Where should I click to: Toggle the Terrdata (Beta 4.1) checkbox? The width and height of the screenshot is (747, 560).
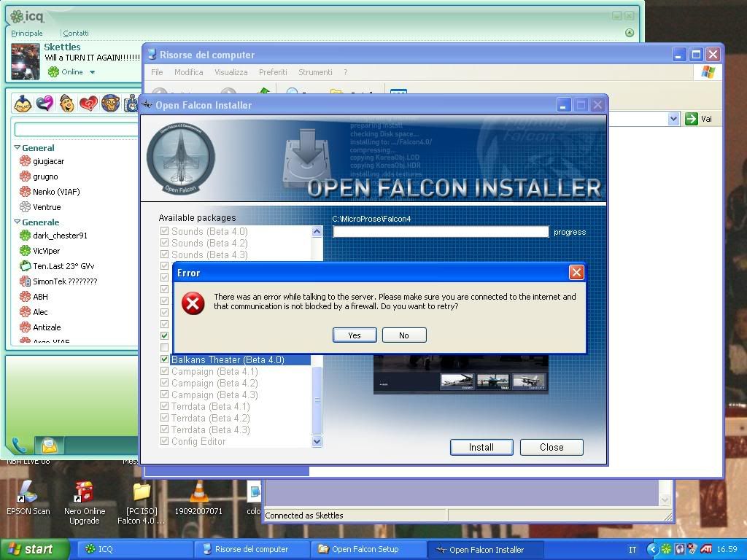[164, 406]
